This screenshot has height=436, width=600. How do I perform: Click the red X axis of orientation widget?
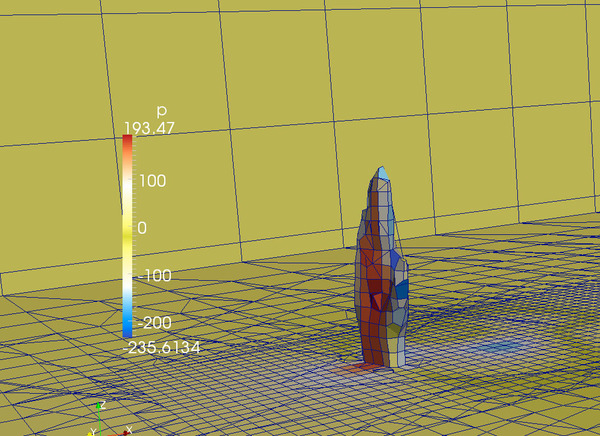click(118, 432)
